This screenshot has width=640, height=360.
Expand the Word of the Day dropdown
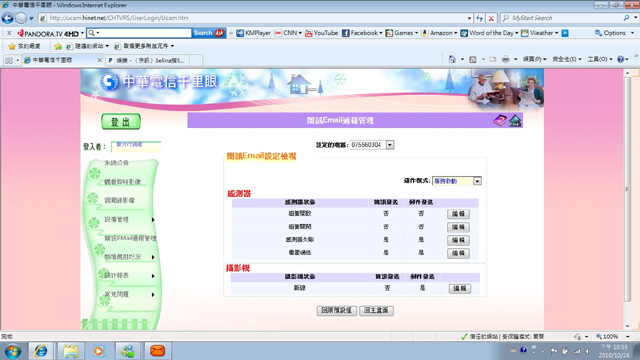pyautogui.click(x=516, y=33)
